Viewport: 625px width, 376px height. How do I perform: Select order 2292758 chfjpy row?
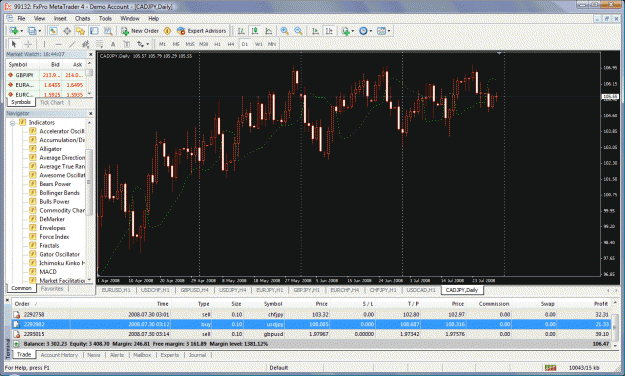[x=311, y=315]
